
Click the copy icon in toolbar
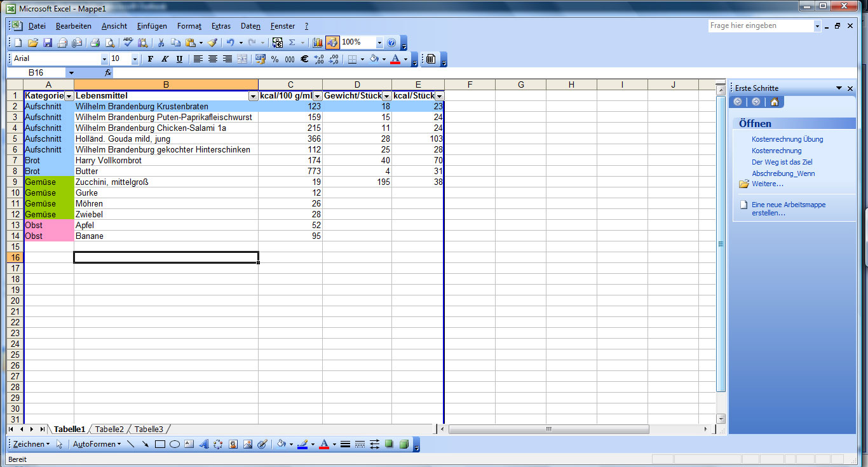(x=175, y=43)
